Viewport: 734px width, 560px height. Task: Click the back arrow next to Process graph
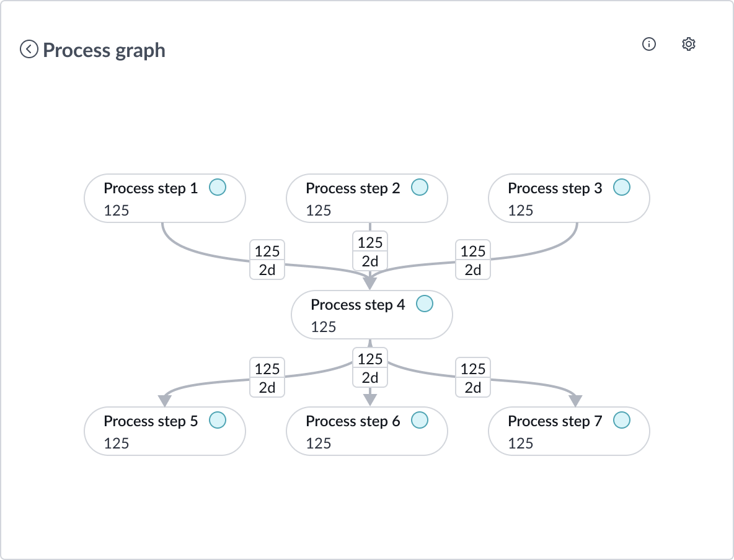28,50
